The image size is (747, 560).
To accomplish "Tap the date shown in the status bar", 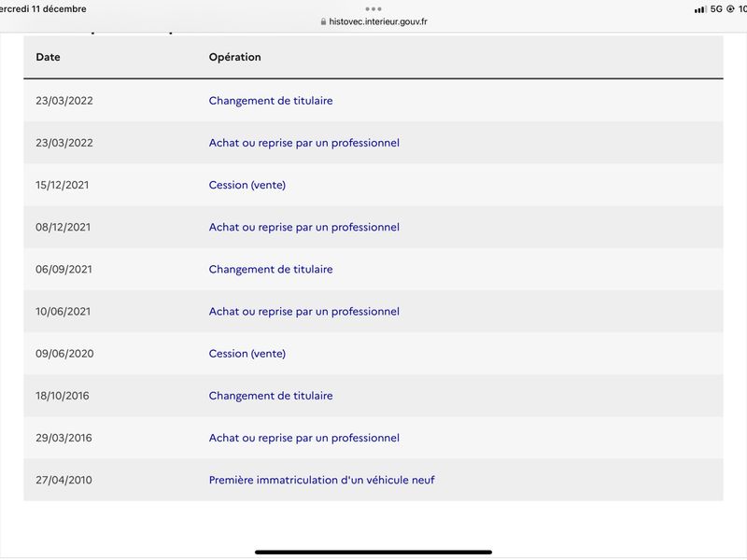I will tap(43, 9).
